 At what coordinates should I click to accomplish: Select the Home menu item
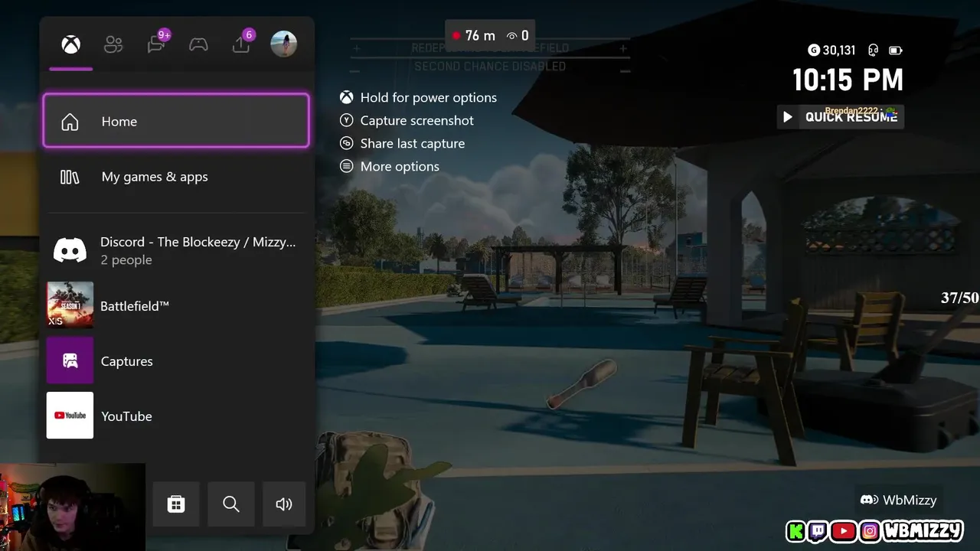click(x=176, y=121)
